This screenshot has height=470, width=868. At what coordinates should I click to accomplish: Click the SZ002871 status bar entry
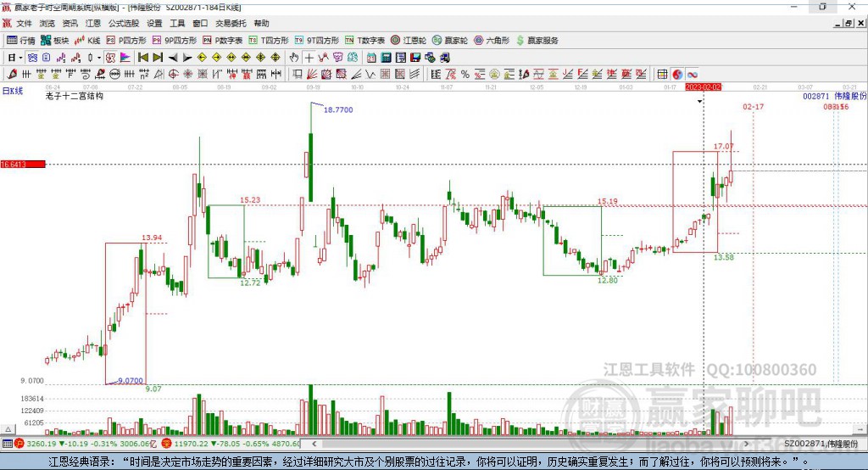pos(821,444)
